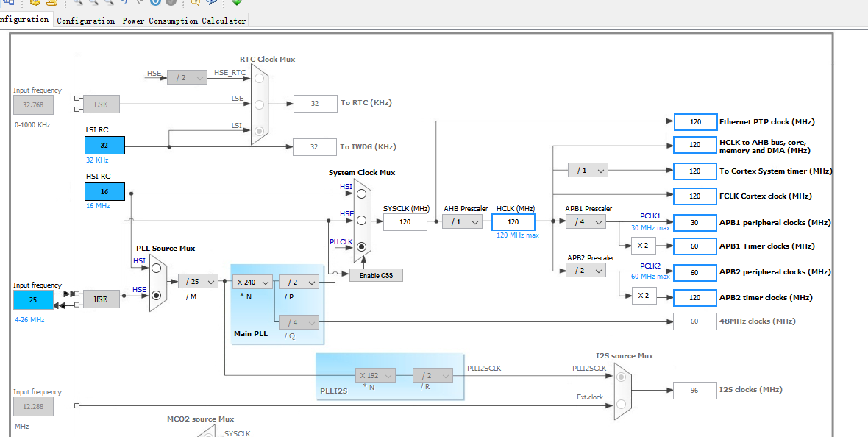Image resolution: width=868 pixels, height=437 pixels.
Task: Click the Ethernet PTP clock value box
Action: (x=695, y=122)
